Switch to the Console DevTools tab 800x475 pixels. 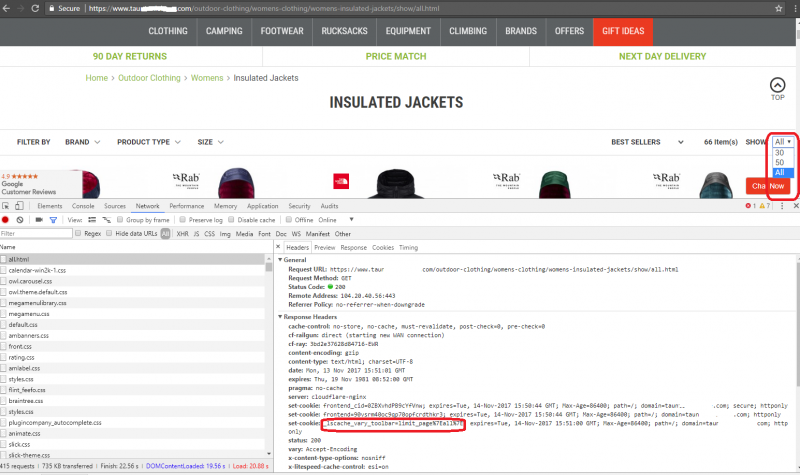click(83, 206)
